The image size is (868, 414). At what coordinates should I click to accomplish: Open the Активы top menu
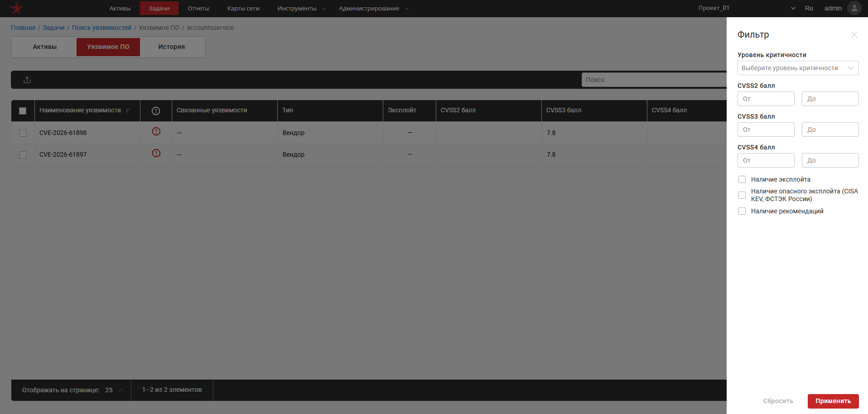coord(120,9)
